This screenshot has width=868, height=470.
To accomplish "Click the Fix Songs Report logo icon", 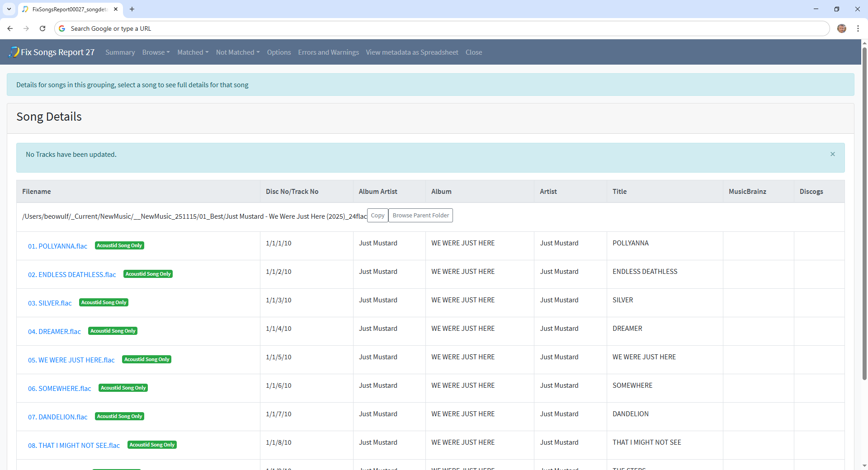I will coord(14,52).
